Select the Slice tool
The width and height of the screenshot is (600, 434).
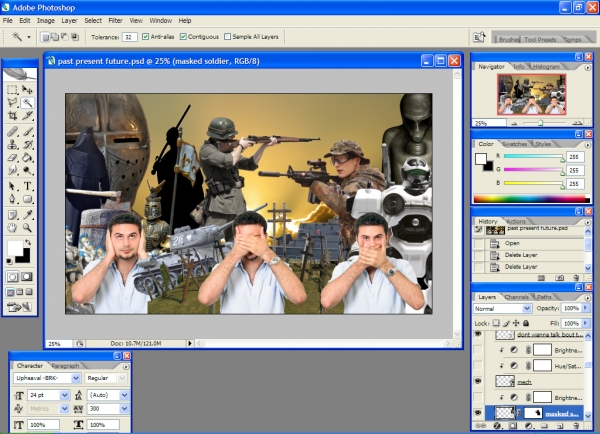27,115
